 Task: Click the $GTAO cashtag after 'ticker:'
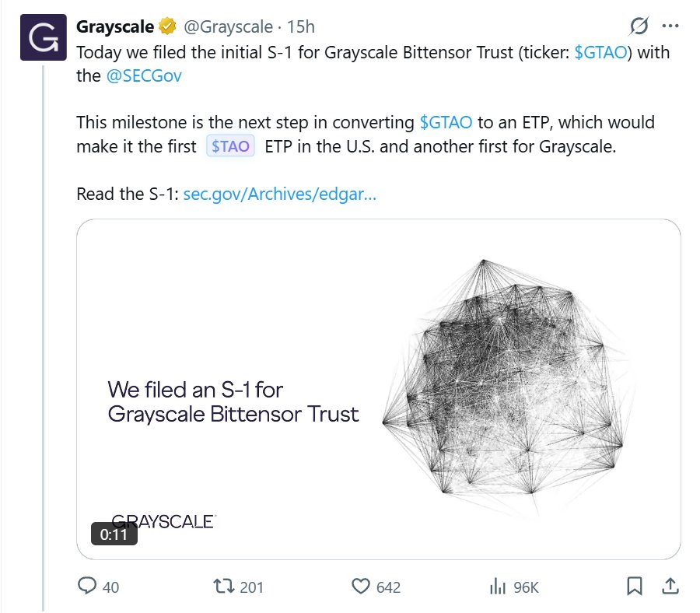tap(600, 54)
